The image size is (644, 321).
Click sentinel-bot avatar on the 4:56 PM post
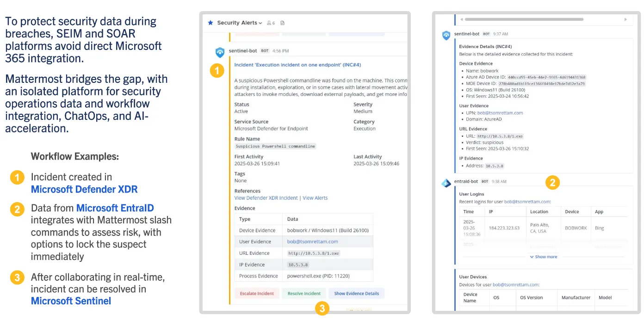click(x=220, y=52)
